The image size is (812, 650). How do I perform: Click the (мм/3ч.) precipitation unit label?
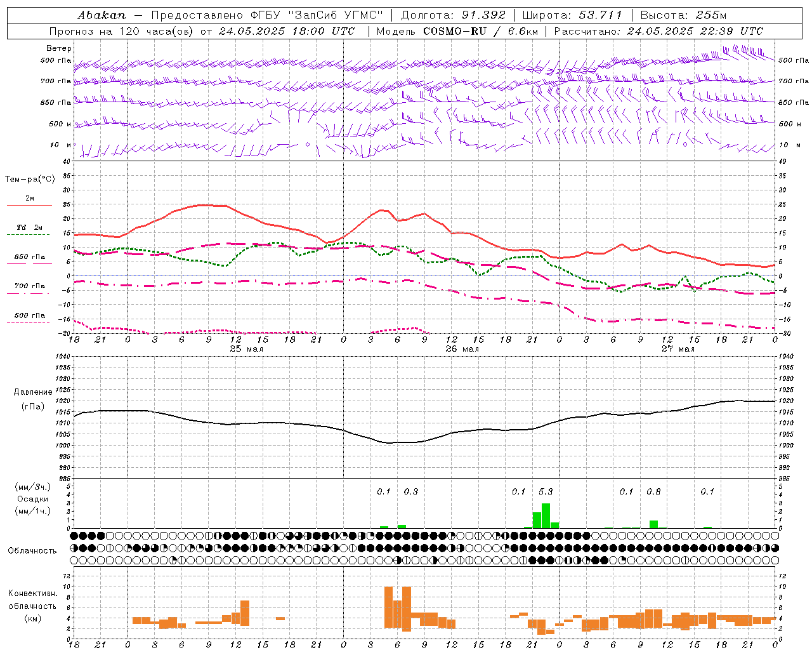33,487
